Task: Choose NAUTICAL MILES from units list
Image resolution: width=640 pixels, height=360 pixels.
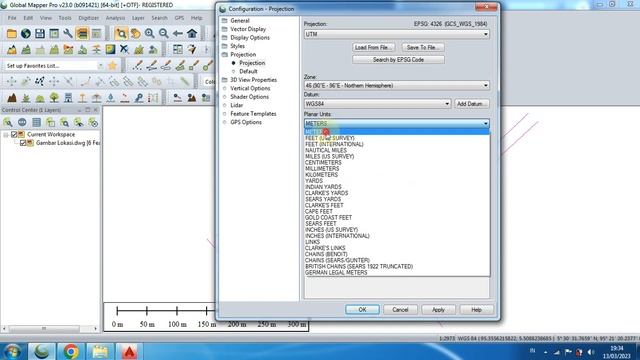Action: click(x=326, y=150)
